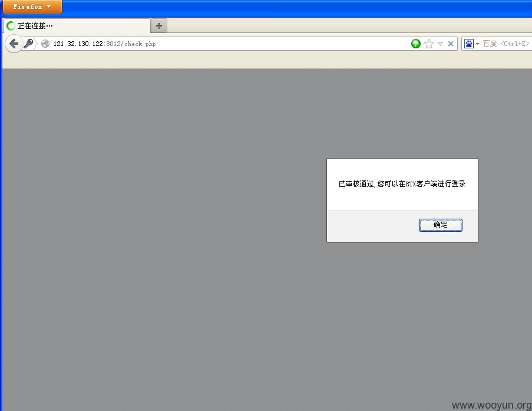Click the globe site identity icon

[45, 44]
